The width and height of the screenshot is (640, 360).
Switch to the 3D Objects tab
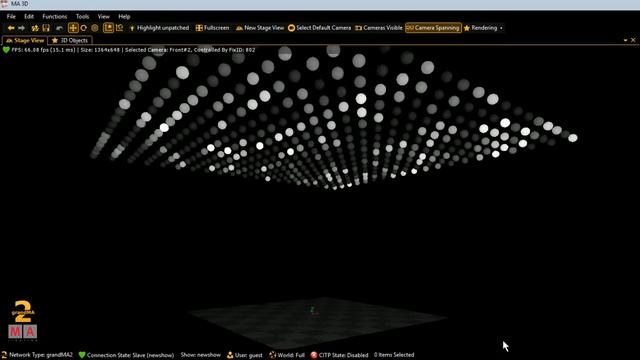(70, 40)
